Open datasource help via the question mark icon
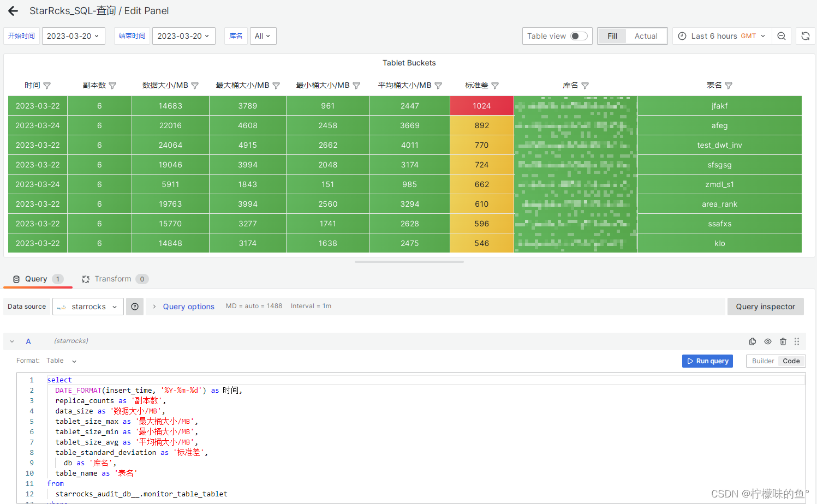Screen dimensions: 817x504 [x=134, y=306]
